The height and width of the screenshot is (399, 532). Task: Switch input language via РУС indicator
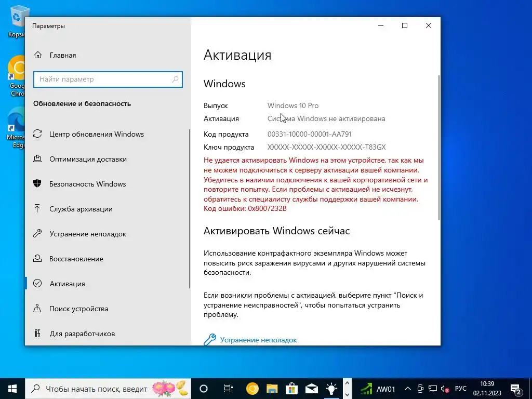click(461, 389)
